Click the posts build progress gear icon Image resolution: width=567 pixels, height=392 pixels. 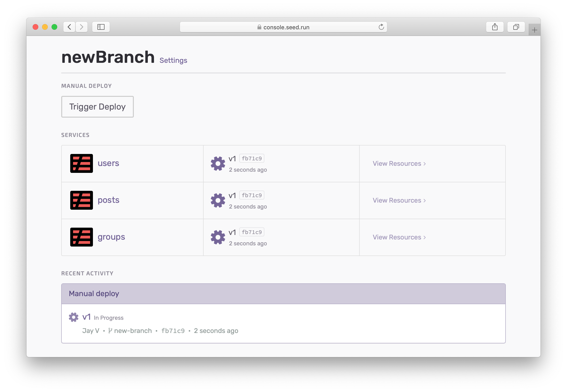(218, 200)
